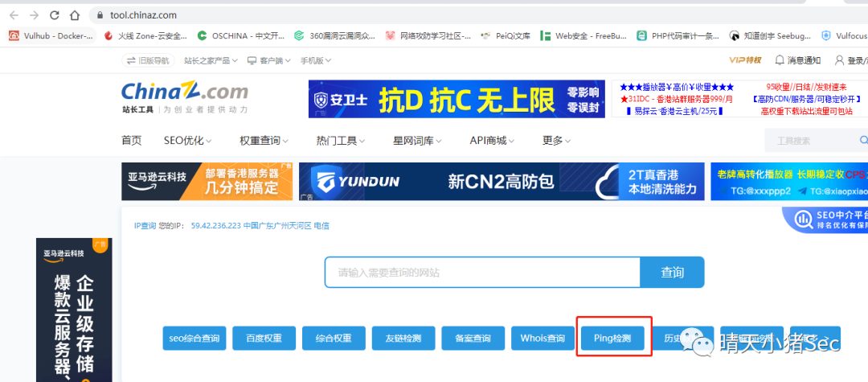Open the 360漏洞云 bookmark
The height and width of the screenshot is (382, 868).
pyautogui.click(x=334, y=36)
